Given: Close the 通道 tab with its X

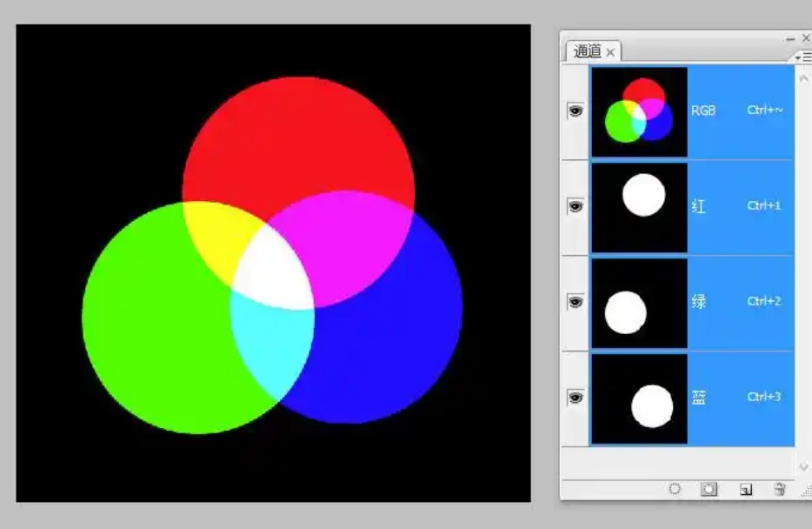Looking at the screenshot, I should point(610,52).
